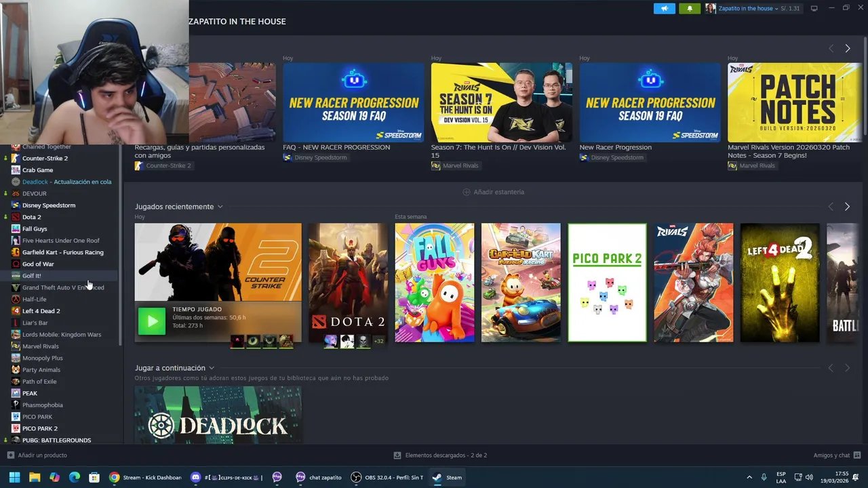
Task: Open the Marvel Rivals Patch Notes news card
Action: [x=794, y=102]
